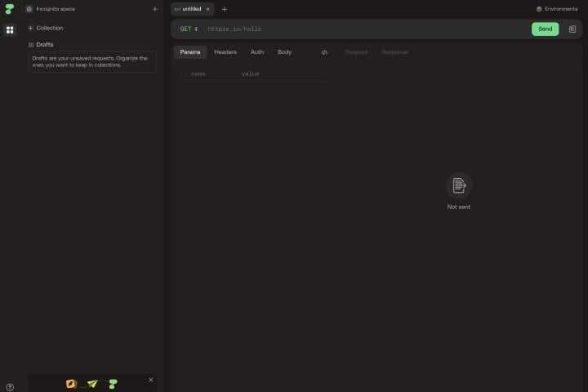Open the code snippet tab icon

click(x=324, y=52)
